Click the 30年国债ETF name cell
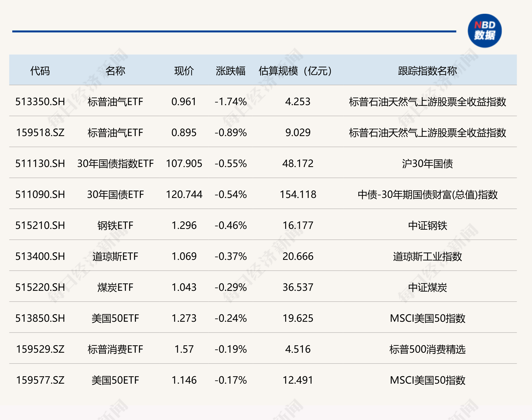Image resolution: width=532 pixels, height=420 pixels. coord(115,195)
